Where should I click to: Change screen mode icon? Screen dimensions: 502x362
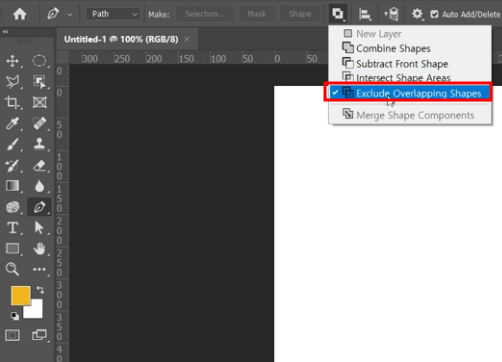[39, 335]
